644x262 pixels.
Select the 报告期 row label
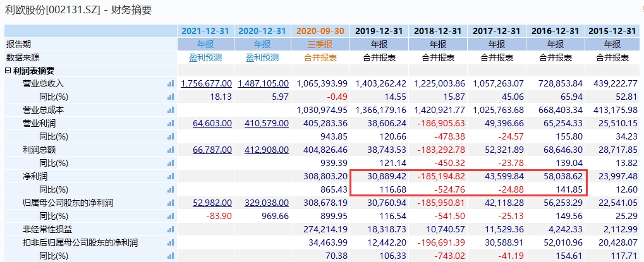pos(18,44)
